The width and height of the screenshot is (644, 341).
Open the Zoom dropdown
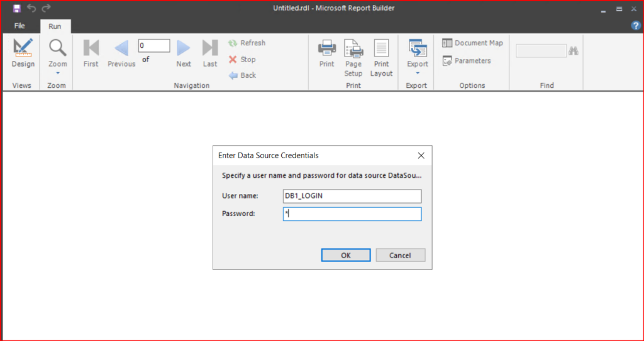point(57,56)
